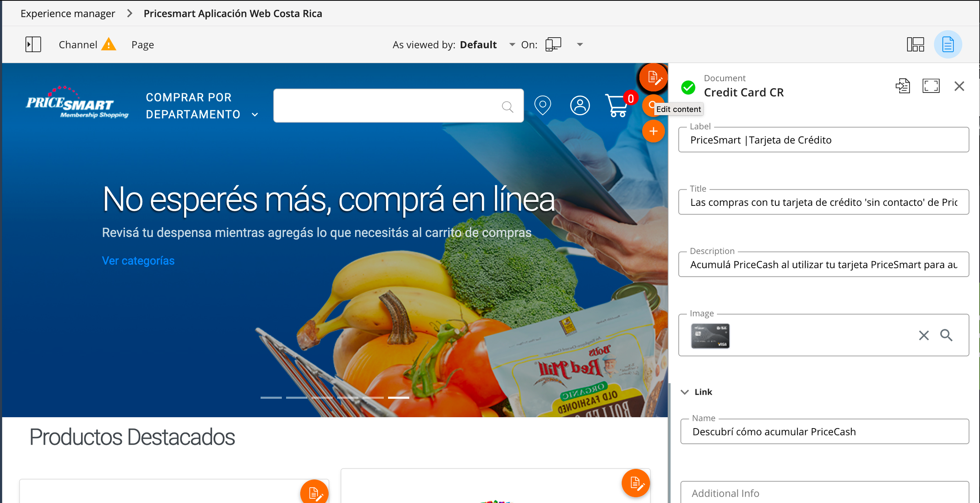Edit the Title field
980x503 pixels.
pyautogui.click(x=824, y=202)
